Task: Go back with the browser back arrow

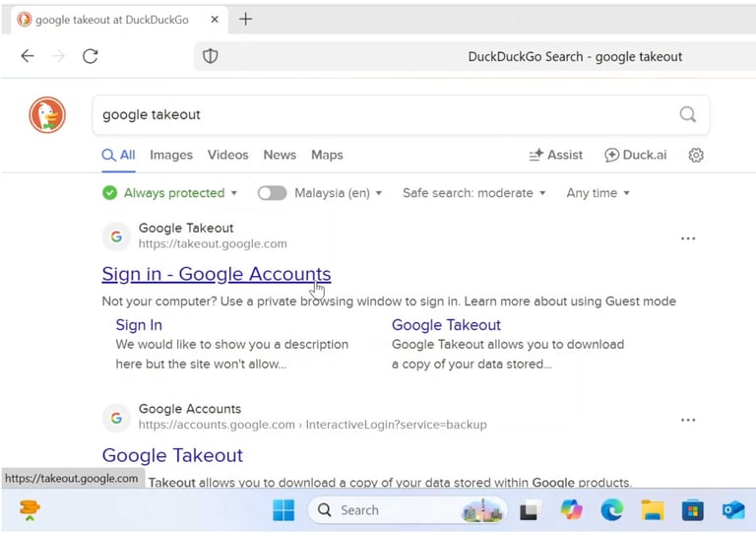Action: pos(28,56)
